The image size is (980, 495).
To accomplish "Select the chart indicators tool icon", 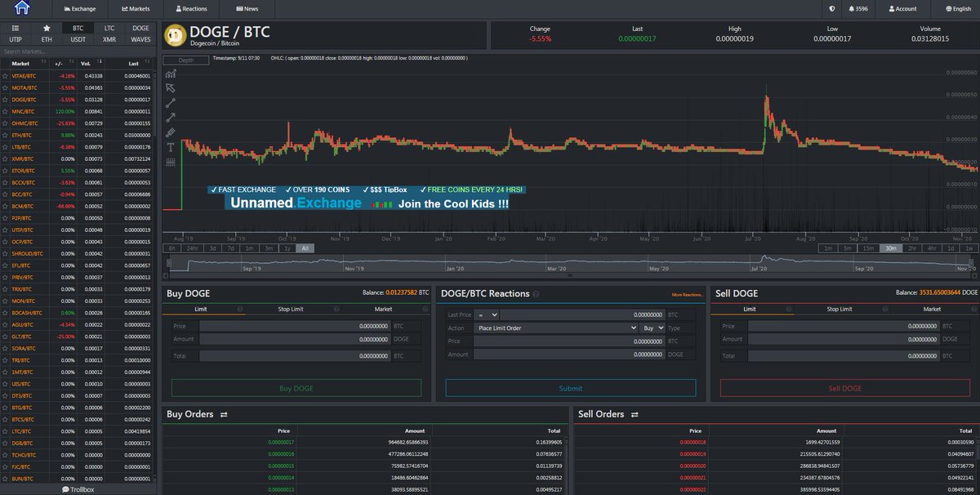I will point(171,74).
